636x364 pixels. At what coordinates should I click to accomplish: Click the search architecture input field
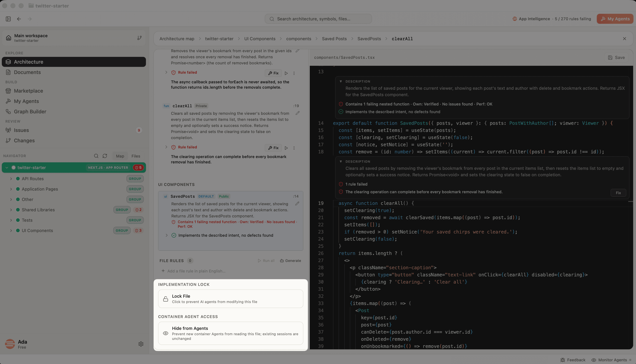coord(318,19)
